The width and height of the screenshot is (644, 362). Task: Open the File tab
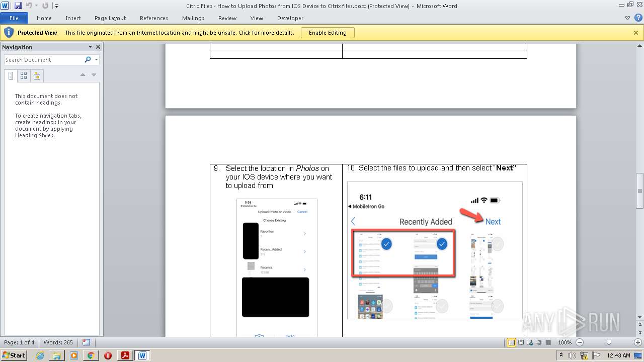tap(14, 18)
